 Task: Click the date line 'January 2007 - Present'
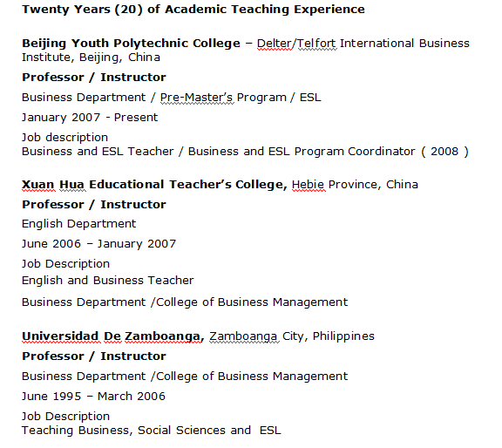coord(90,118)
